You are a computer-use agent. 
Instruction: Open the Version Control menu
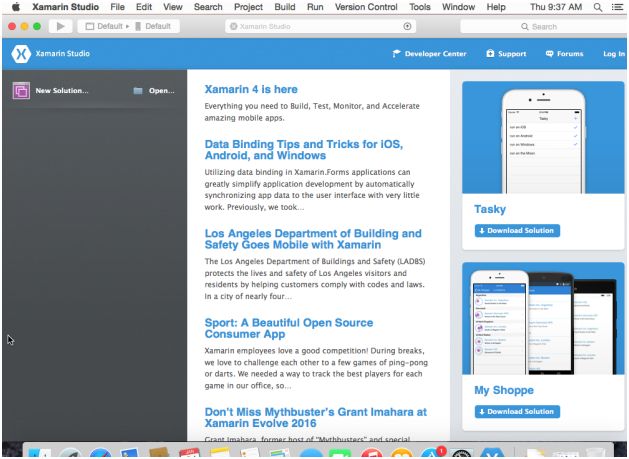366,7
